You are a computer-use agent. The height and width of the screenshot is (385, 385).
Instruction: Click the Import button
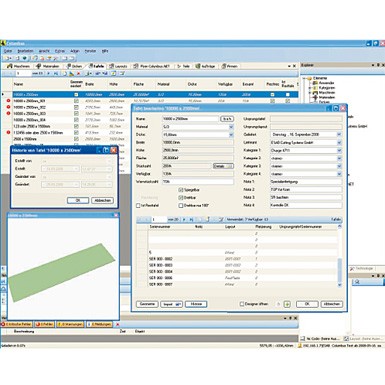tap(171, 304)
